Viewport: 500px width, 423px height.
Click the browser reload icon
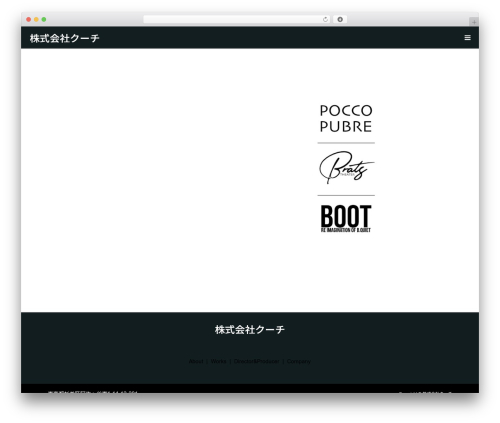pyautogui.click(x=325, y=19)
